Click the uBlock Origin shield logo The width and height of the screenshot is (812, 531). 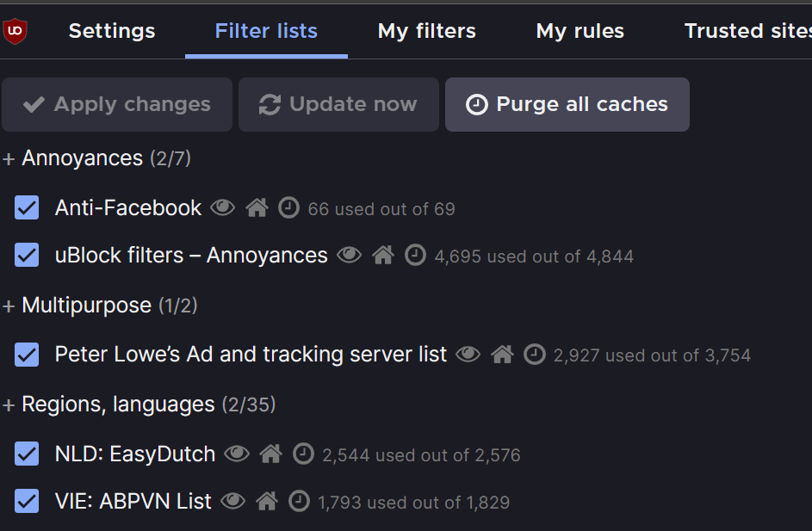tap(15, 32)
